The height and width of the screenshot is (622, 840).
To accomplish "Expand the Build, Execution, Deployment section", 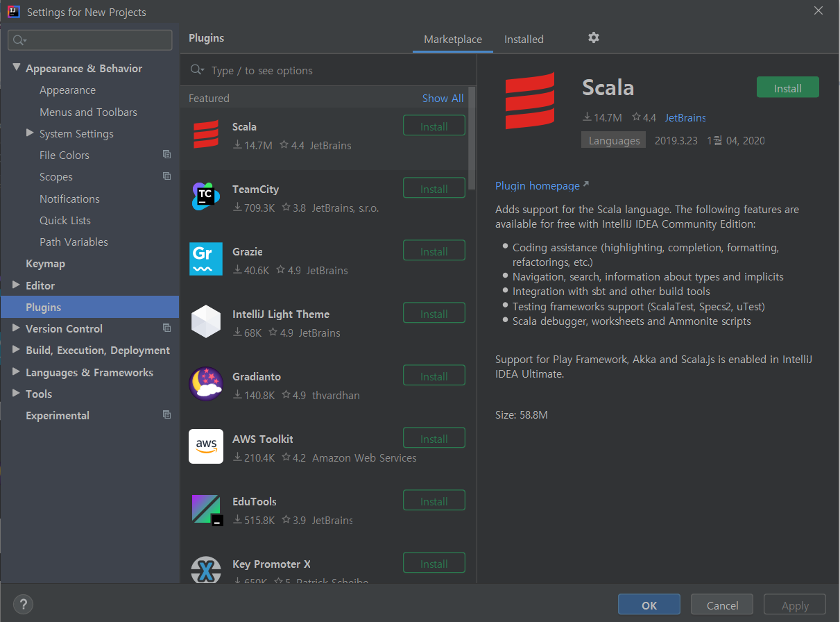I will (x=17, y=350).
